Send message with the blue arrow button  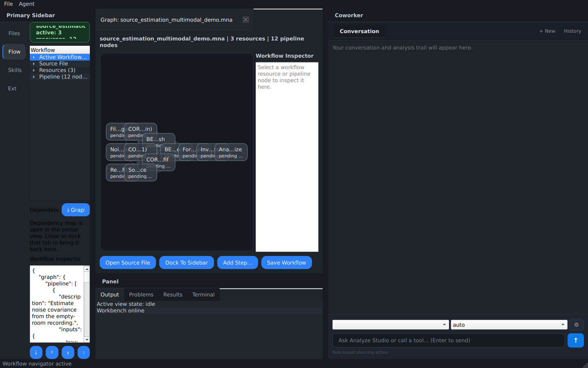coord(576,340)
